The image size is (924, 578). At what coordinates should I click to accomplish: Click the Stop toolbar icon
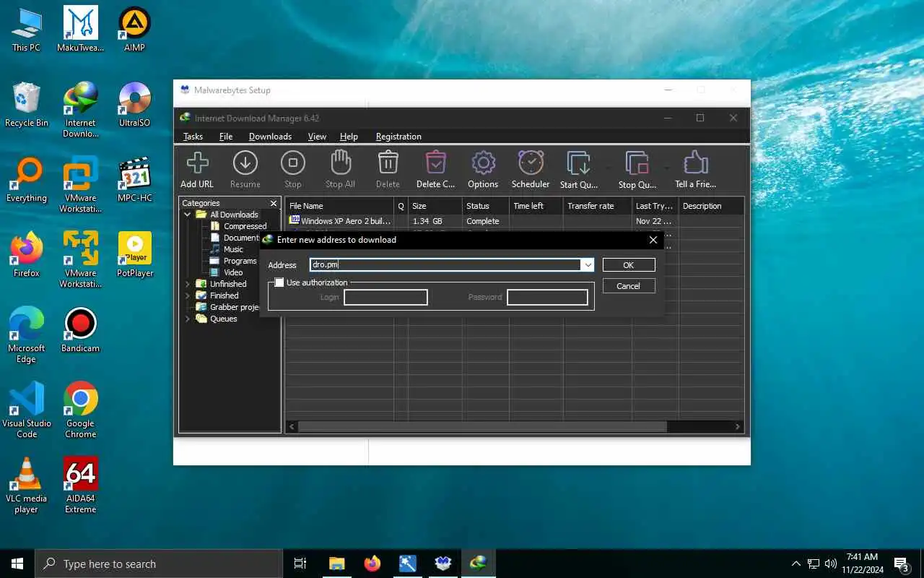[293, 163]
